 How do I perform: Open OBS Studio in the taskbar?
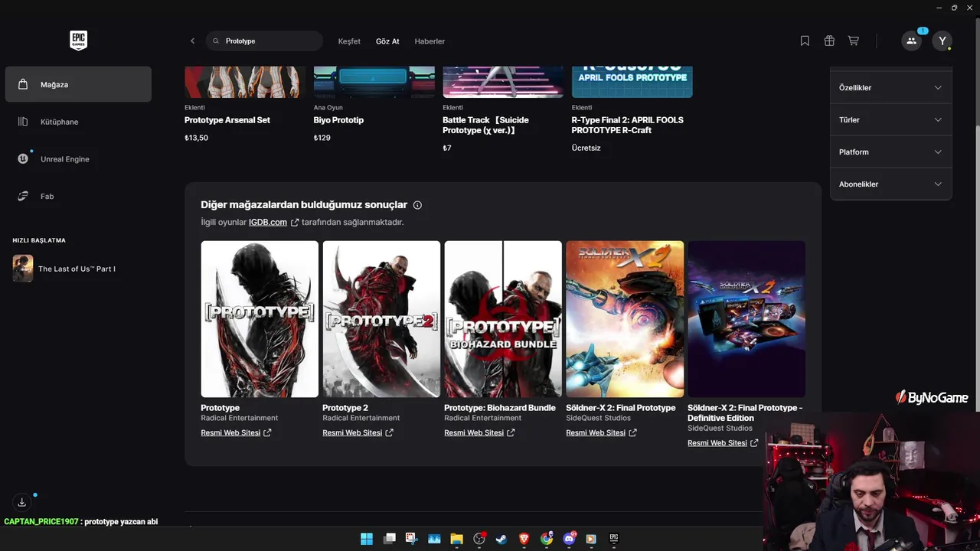coord(479,539)
